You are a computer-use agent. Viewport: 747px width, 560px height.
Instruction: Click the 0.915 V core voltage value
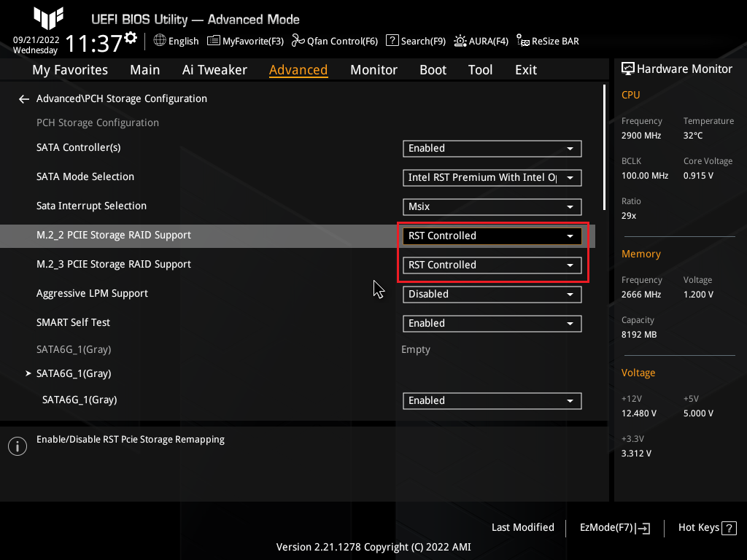pyautogui.click(x=698, y=176)
